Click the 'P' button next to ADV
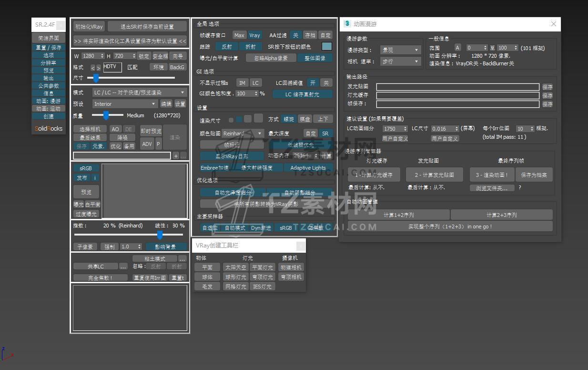The width and height of the screenshot is (588, 370). tap(158, 144)
